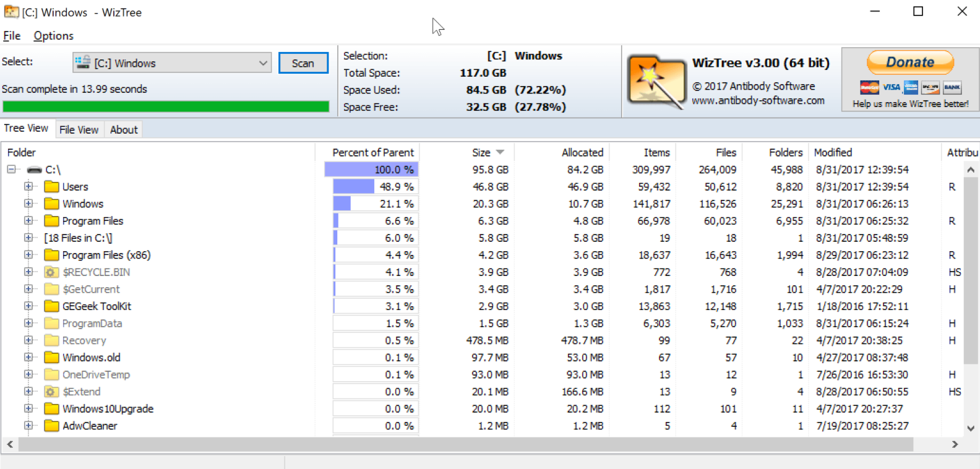The width and height of the screenshot is (980, 469).
Task: Sort by the Folders column header
Action: point(775,152)
